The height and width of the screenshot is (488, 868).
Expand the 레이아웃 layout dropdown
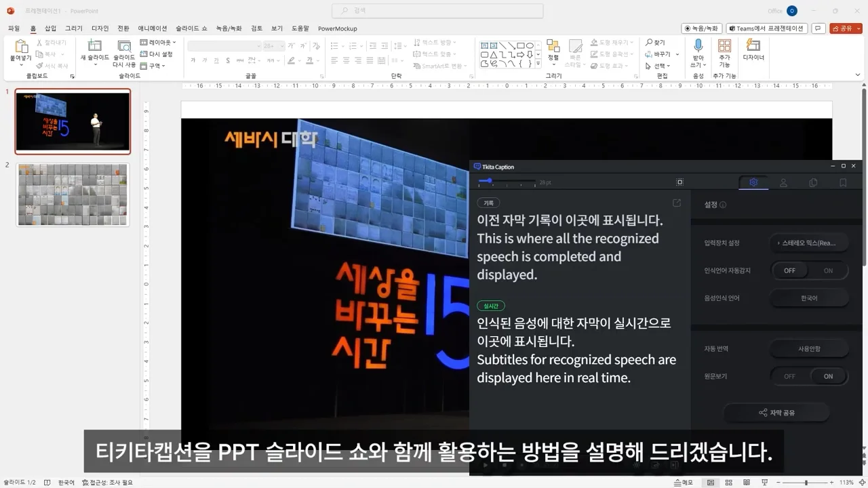(x=158, y=43)
